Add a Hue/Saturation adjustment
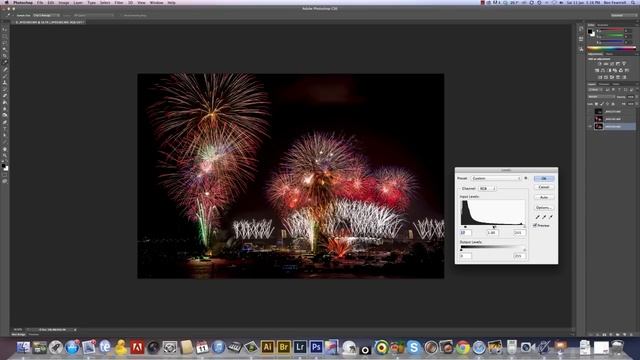Image resolution: width=640 pixels, height=360 pixels. [x=597, y=70]
